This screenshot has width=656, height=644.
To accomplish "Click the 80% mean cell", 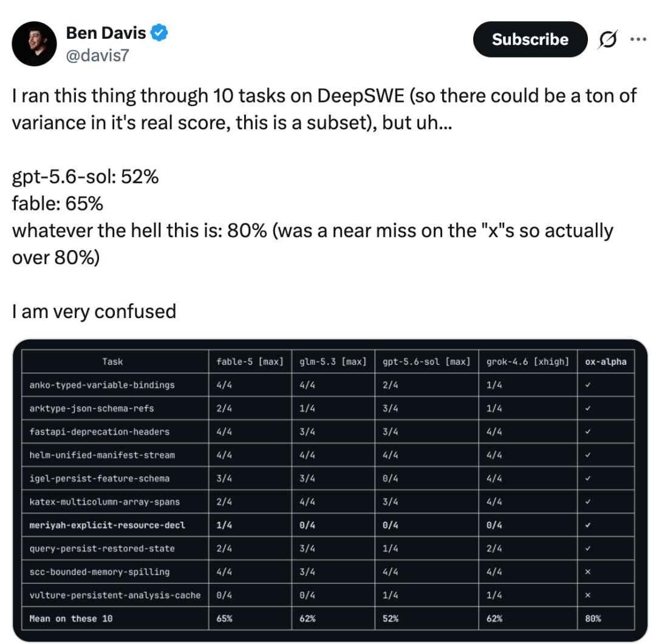I will [593, 619].
